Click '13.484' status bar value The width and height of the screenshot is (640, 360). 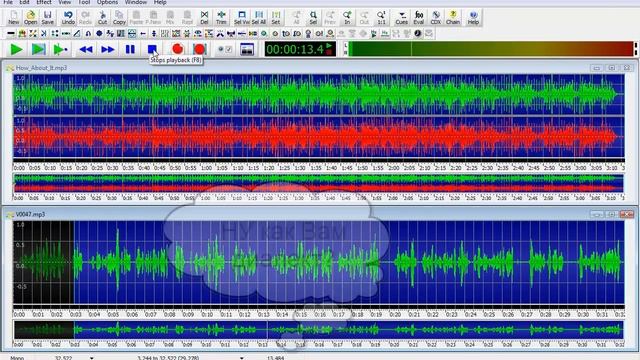[276, 358]
